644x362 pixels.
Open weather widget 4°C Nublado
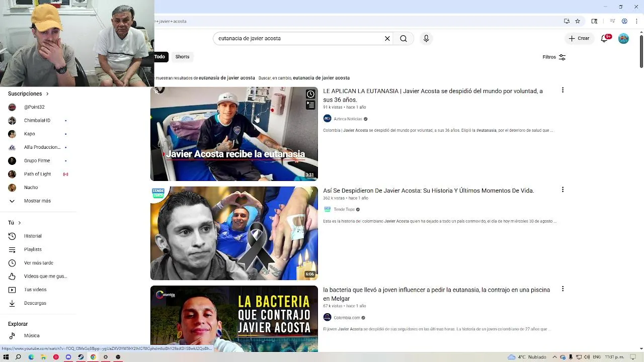527,357
